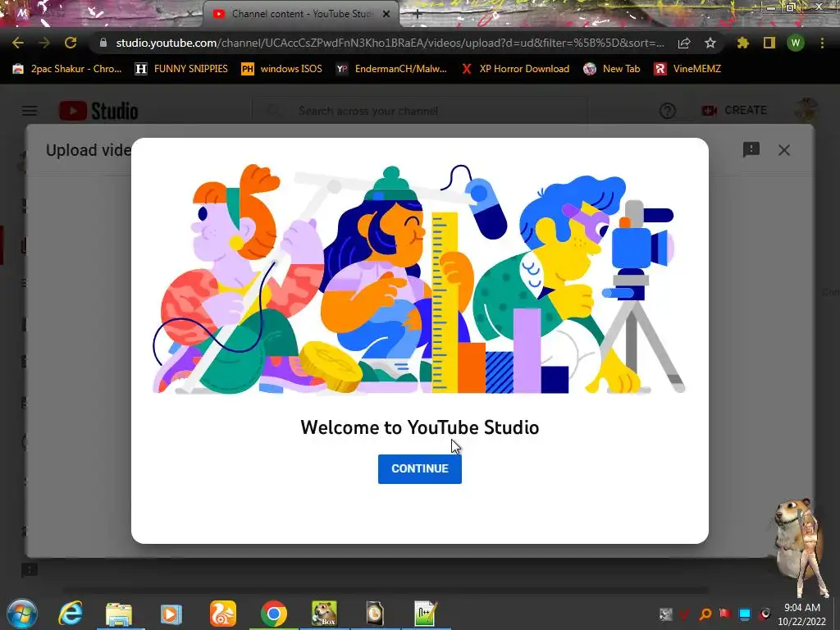Screen dimensions: 840x630
Task: Open the 2pac Shakur bookmark
Action: (67, 69)
